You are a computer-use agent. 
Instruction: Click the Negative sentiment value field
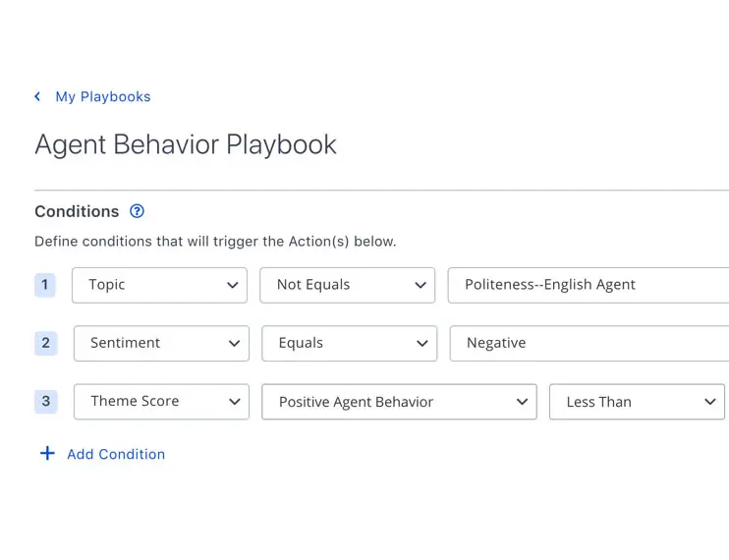pyautogui.click(x=589, y=343)
